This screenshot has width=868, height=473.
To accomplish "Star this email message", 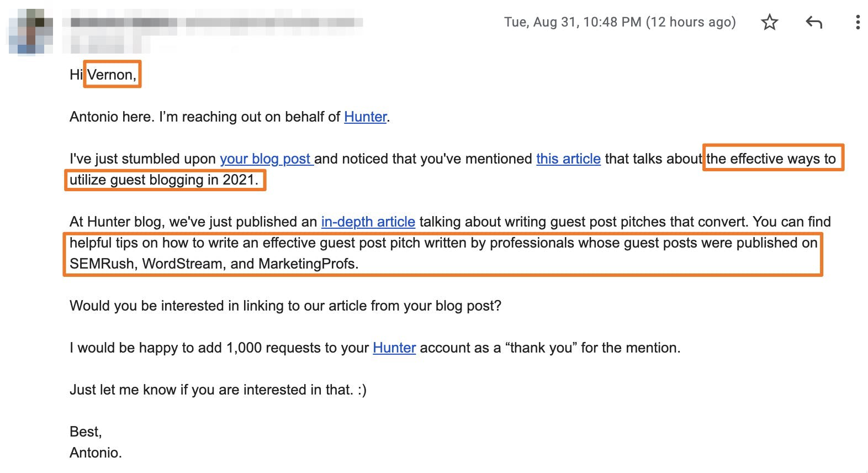I will [x=769, y=23].
